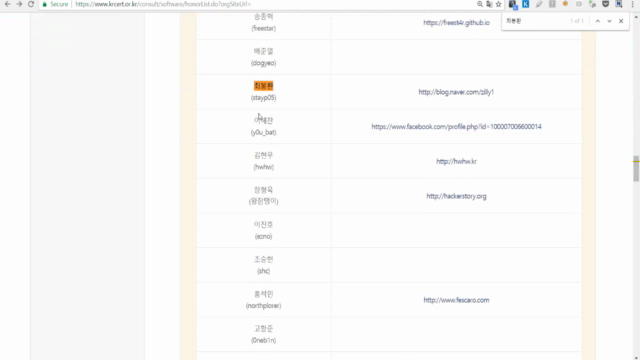Open the Chrome three-dot menu
640x360 pixels.
[x=632, y=4]
